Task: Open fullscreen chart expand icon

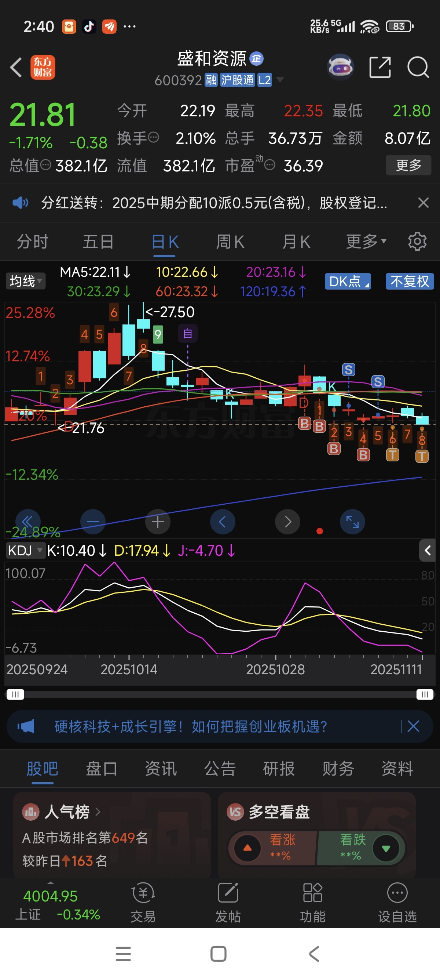Action: pyautogui.click(x=352, y=522)
